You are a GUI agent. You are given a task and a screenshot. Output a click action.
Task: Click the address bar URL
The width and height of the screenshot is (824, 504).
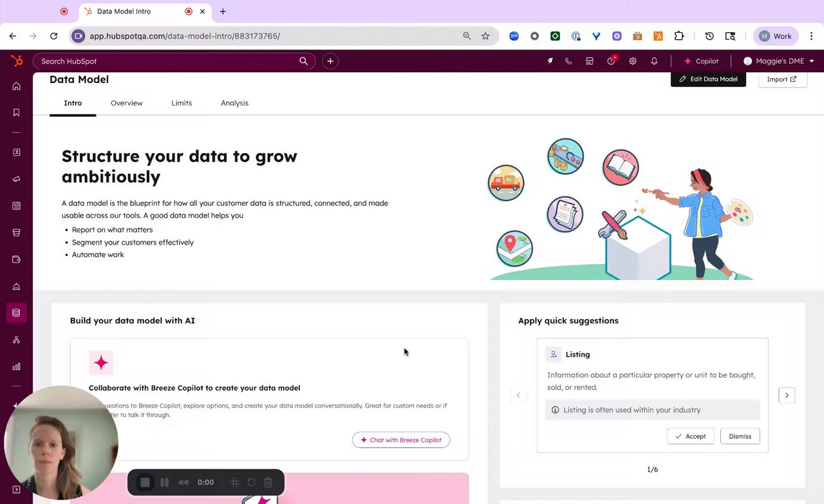tap(185, 36)
